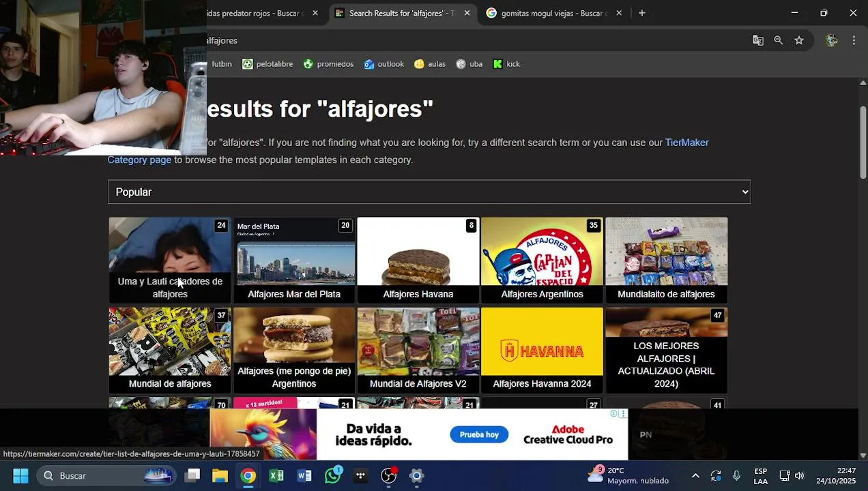Open the network tray icon
The width and height of the screenshot is (868, 491).
coord(785,475)
